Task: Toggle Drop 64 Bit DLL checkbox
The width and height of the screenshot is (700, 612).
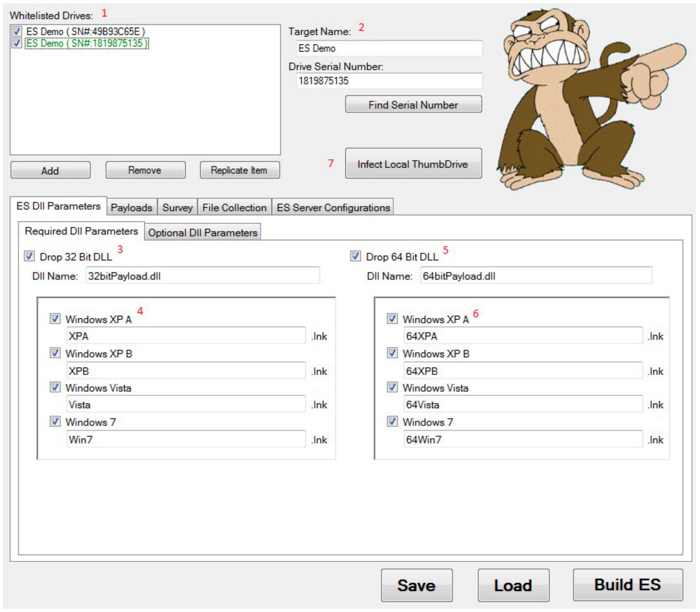Action: [356, 256]
